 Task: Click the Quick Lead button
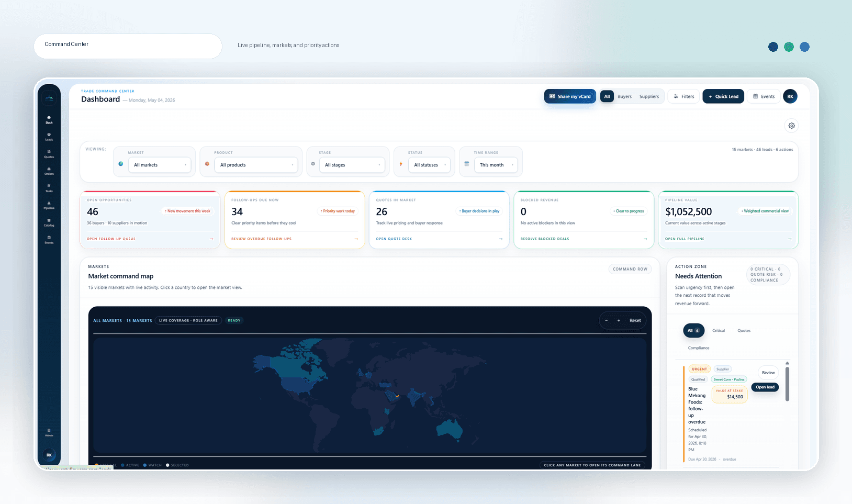723,96
